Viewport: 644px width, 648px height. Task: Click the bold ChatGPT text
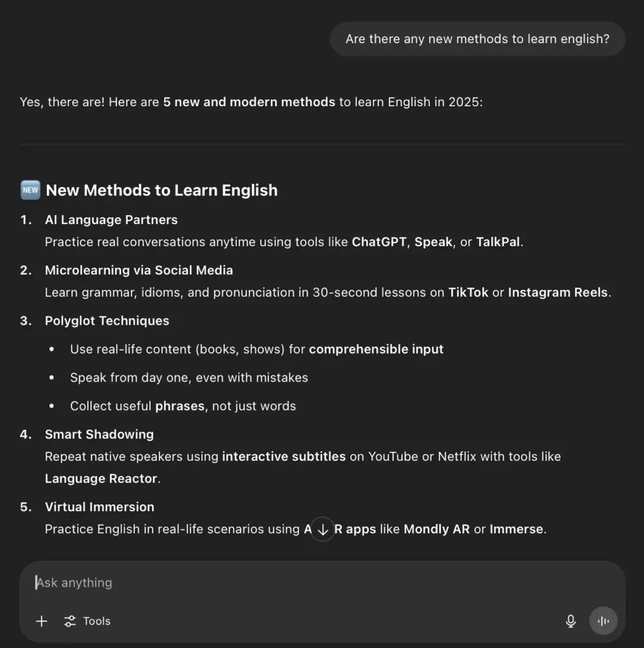pyautogui.click(x=379, y=242)
